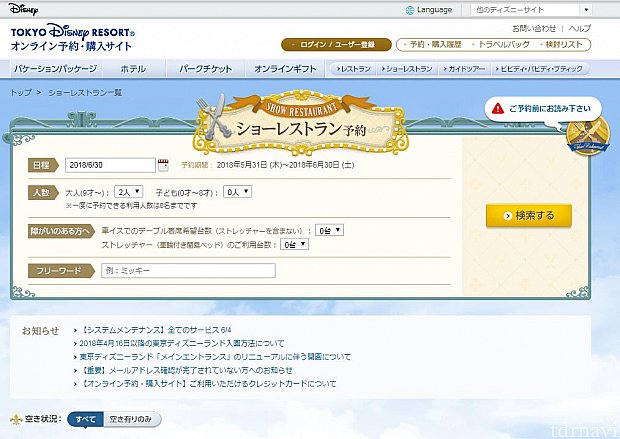The image size is (620, 439).
Task: Click the トップ breadcrumb link
Action: click(x=21, y=93)
